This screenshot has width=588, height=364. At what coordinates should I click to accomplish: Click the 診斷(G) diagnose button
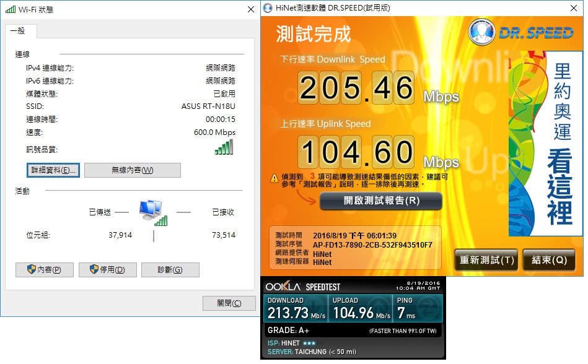pos(170,270)
